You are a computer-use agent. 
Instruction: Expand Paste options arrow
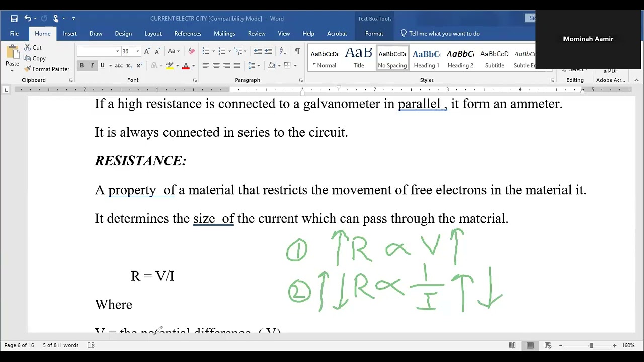[12, 71]
